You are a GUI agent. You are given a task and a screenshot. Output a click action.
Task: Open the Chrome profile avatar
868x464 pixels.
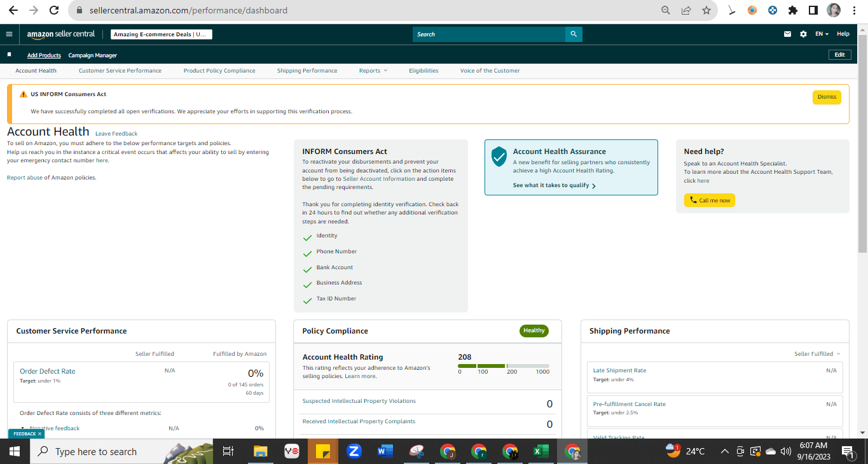(x=834, y=10)
